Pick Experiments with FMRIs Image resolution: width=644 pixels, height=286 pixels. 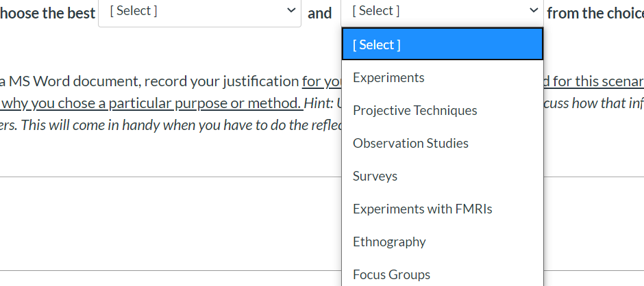point(422,209)
